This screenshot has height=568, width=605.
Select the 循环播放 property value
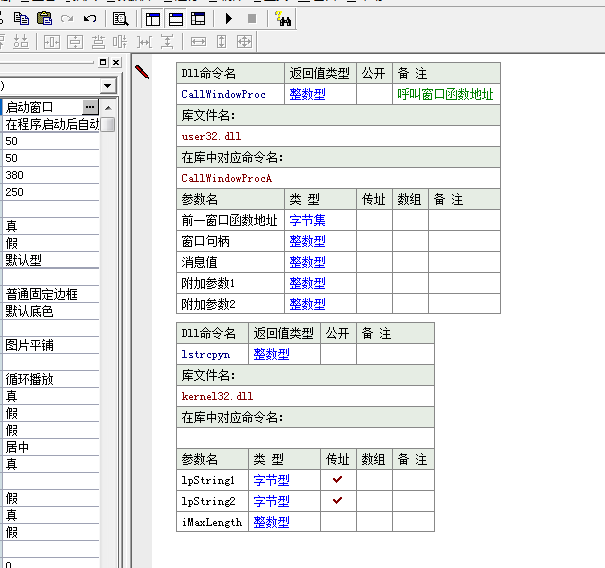pyautogui.click(x=51, y=379)
